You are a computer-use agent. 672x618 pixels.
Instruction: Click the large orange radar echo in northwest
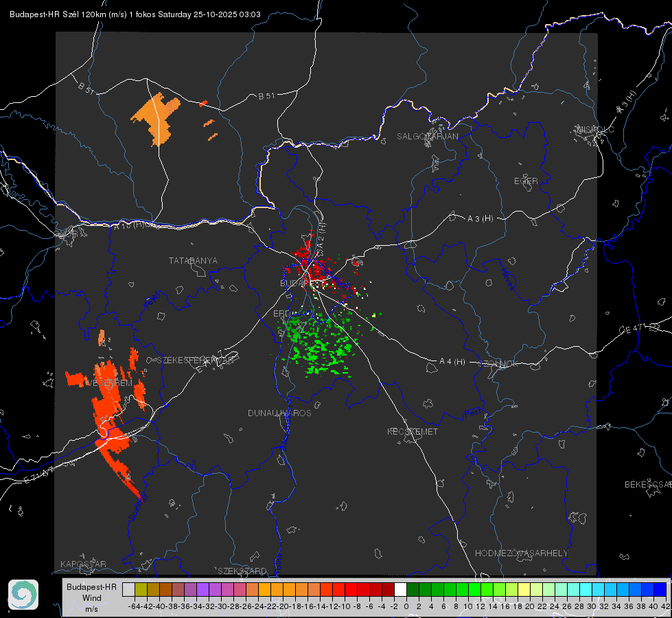click(x=157, y=118)
